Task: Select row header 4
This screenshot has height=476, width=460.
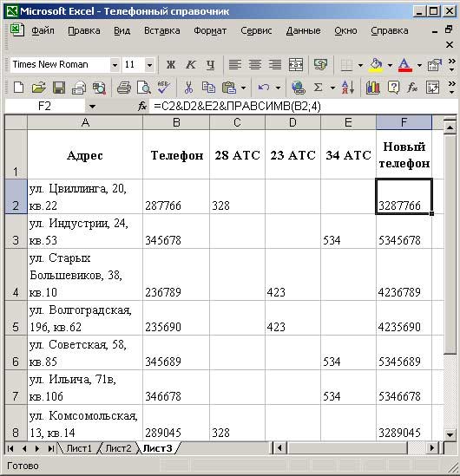Action: pyautogui.click(x=16, y=275)
